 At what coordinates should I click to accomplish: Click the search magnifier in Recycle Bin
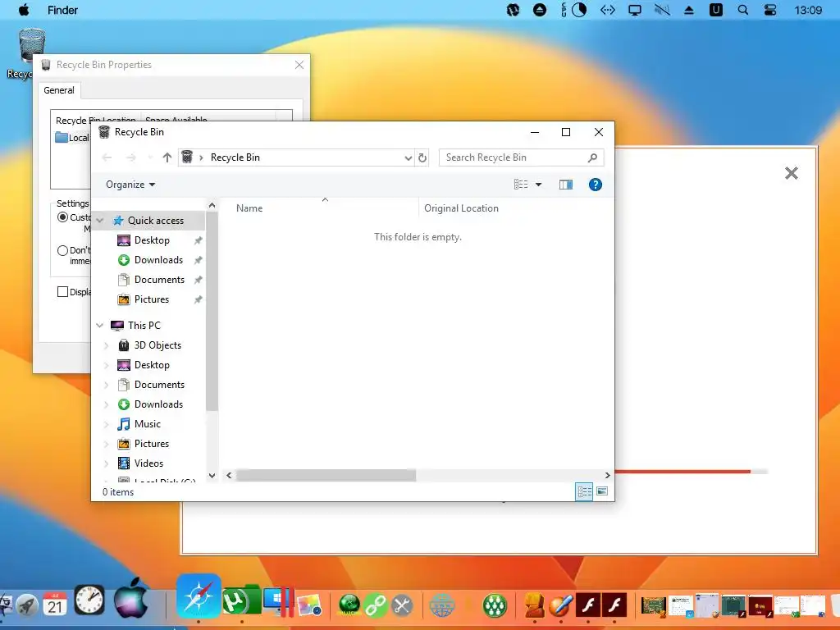pyautogui.click(x=592, y=157)
